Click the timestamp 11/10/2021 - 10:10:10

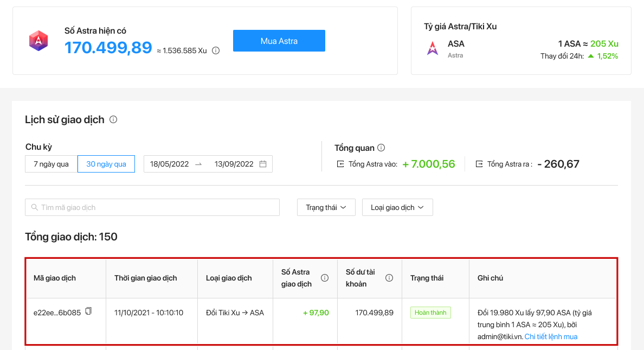149,313
